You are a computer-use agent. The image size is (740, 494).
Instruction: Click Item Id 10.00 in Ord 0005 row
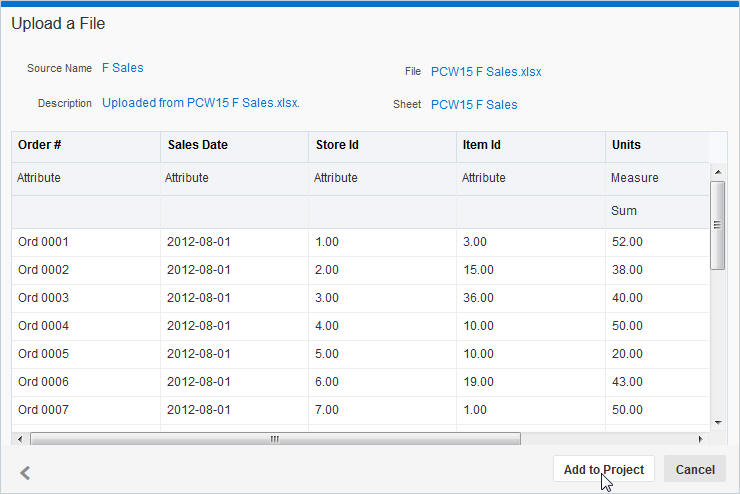pyautogui.click(x=531, y=354)
